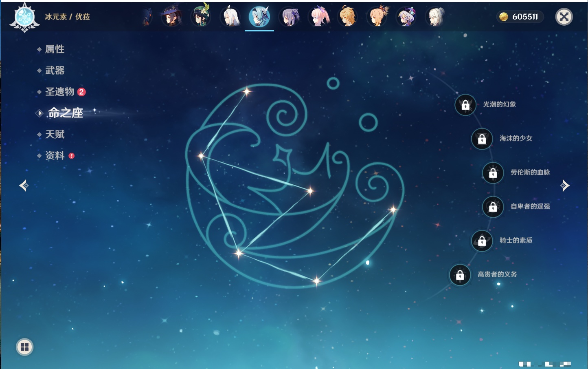Viewport: 588px width, 369px height.
Task: Open the locked constellation node 光潮的幻象
Action: point(465,105)
